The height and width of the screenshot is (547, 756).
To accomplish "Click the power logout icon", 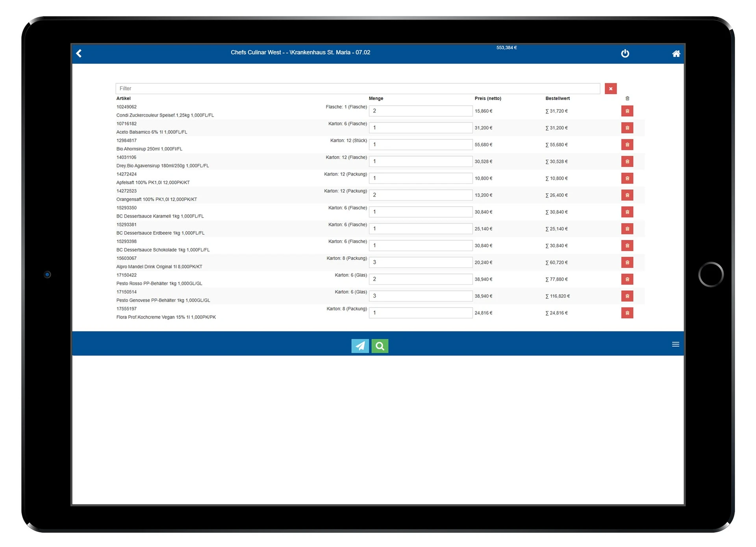I will pos(625,54).
